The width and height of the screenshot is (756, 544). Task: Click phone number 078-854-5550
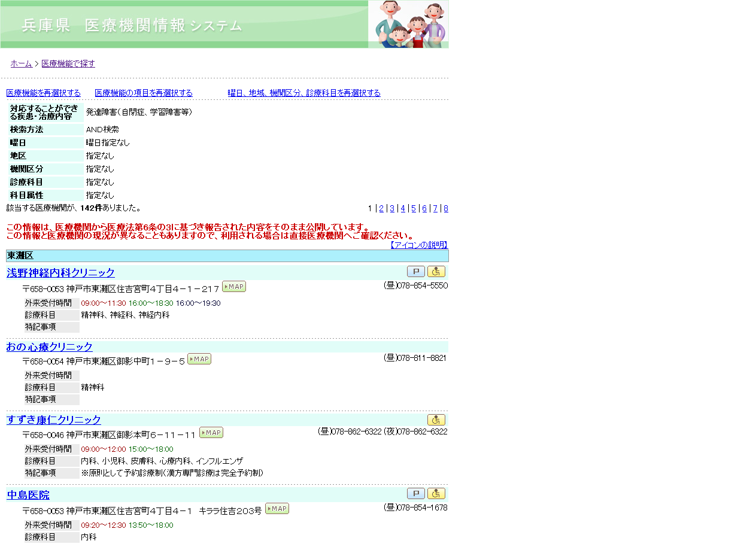422,285
